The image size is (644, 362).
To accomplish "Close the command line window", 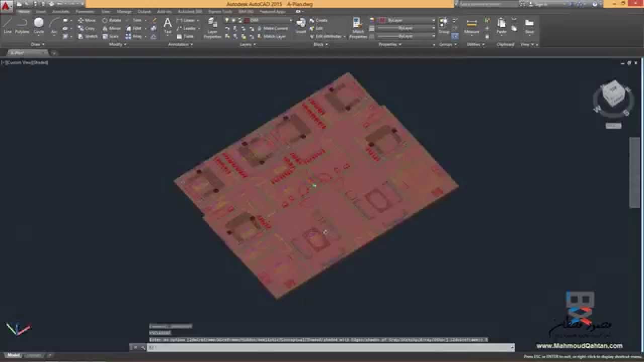I will [135, 347].
